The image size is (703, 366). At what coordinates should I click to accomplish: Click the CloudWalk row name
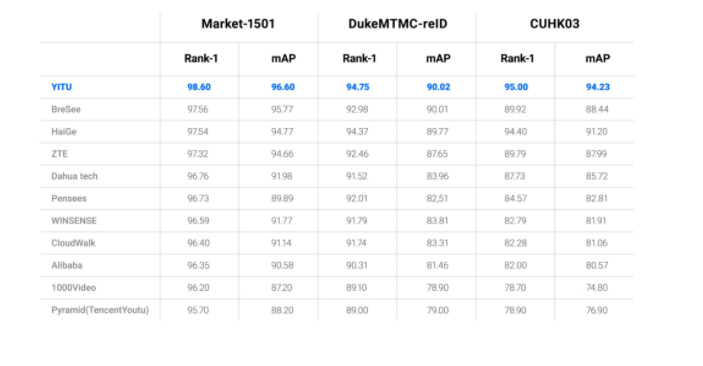[73, 243]
